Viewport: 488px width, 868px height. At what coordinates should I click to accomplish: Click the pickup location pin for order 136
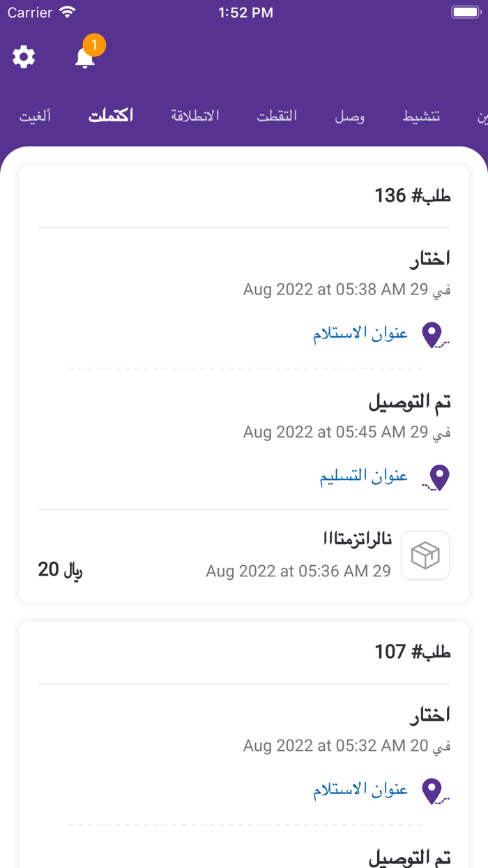pos(434,334)
